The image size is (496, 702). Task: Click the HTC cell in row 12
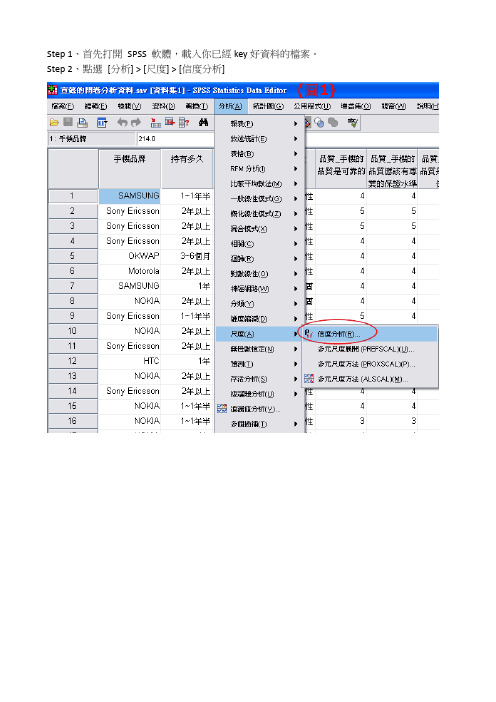pyautogui.click(x=129, y=361)
